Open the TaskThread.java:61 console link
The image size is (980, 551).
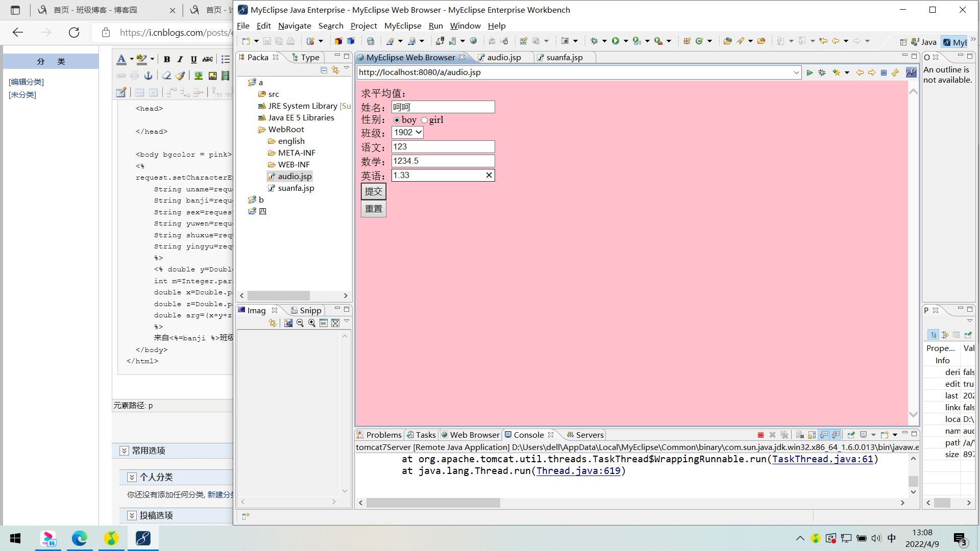[822, 459]
